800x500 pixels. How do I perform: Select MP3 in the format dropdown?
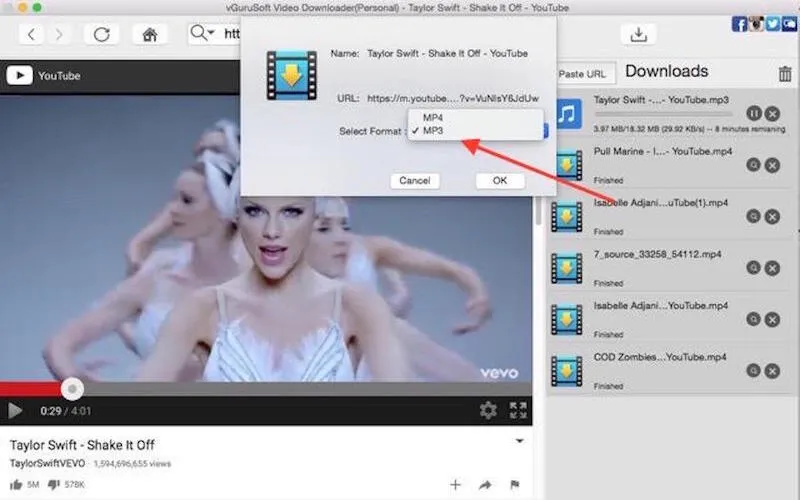(x=433, y=131)
